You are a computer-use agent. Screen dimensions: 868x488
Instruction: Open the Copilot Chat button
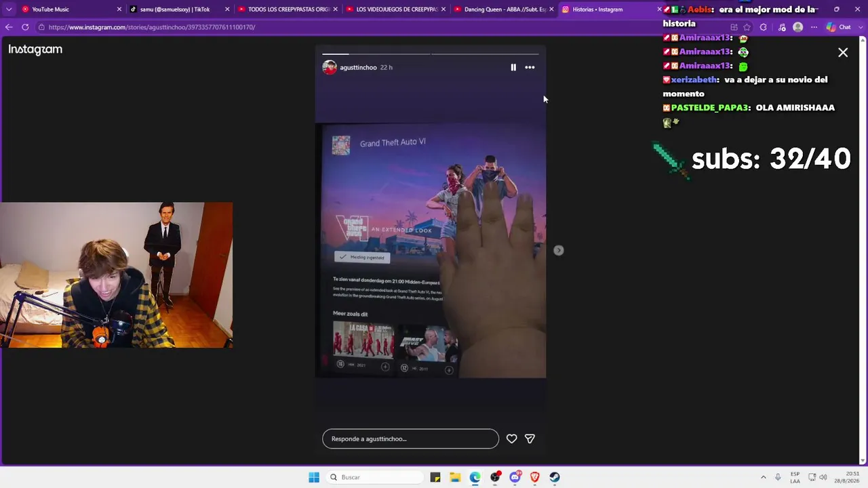coord(839,27)
